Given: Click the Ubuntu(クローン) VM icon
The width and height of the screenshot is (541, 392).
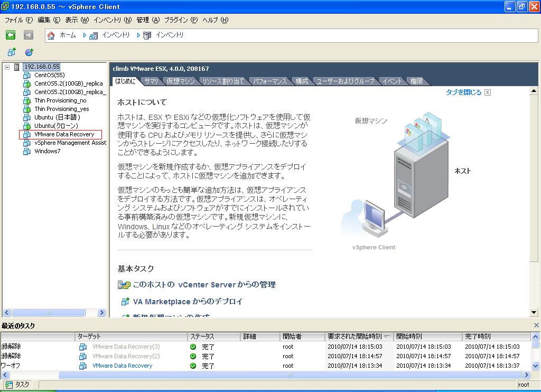Looking at the screenshot, I should (27, 126).
